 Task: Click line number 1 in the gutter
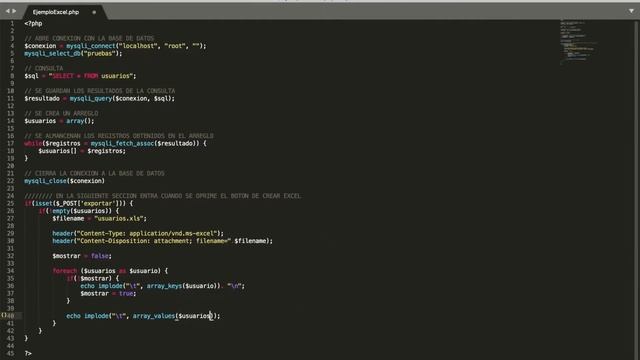[12, 24]
